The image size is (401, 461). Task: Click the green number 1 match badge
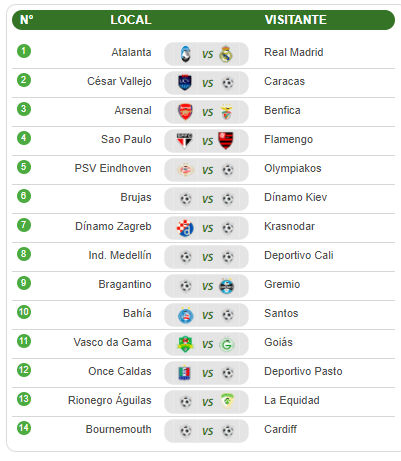[x=24, y=51]
